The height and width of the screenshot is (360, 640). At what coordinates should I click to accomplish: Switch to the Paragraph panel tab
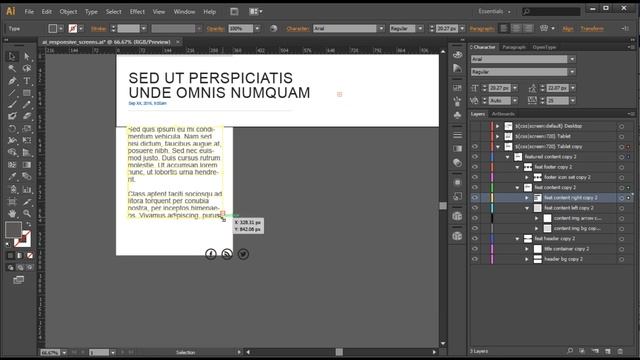514,47
